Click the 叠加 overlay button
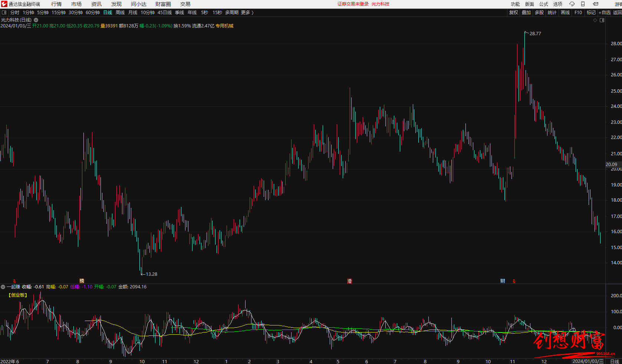Viewport: 622px width, 364px height. click(x=526, y=13)
